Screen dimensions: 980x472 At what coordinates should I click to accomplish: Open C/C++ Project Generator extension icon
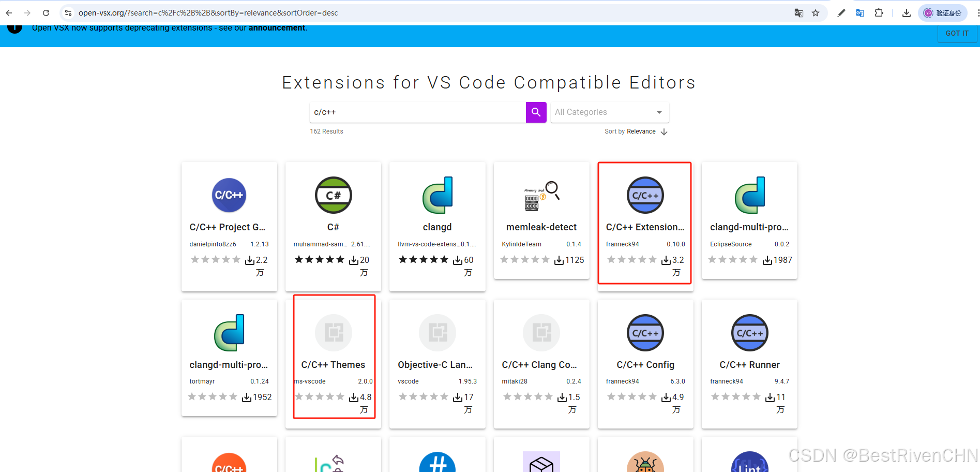click(x=229, y=195)
